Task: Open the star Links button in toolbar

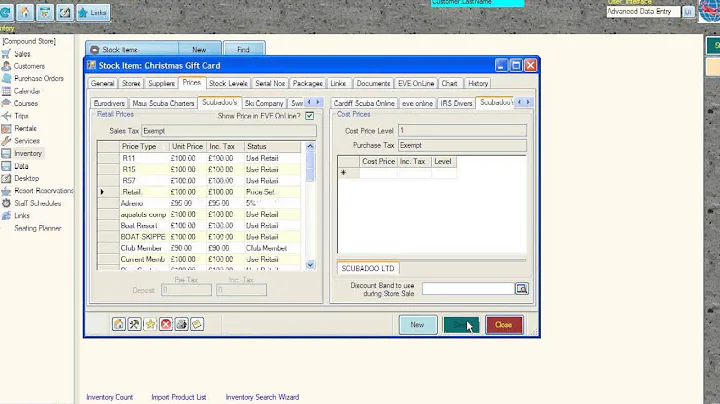Action: (x=93, y=12)
